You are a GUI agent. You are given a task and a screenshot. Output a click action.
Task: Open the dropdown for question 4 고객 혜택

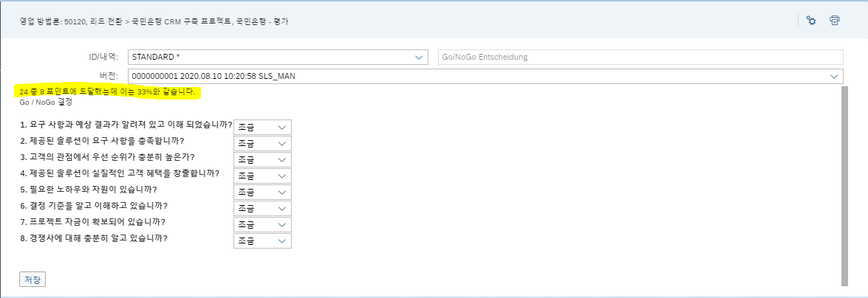pyautogui.click(x=262, y=176)
